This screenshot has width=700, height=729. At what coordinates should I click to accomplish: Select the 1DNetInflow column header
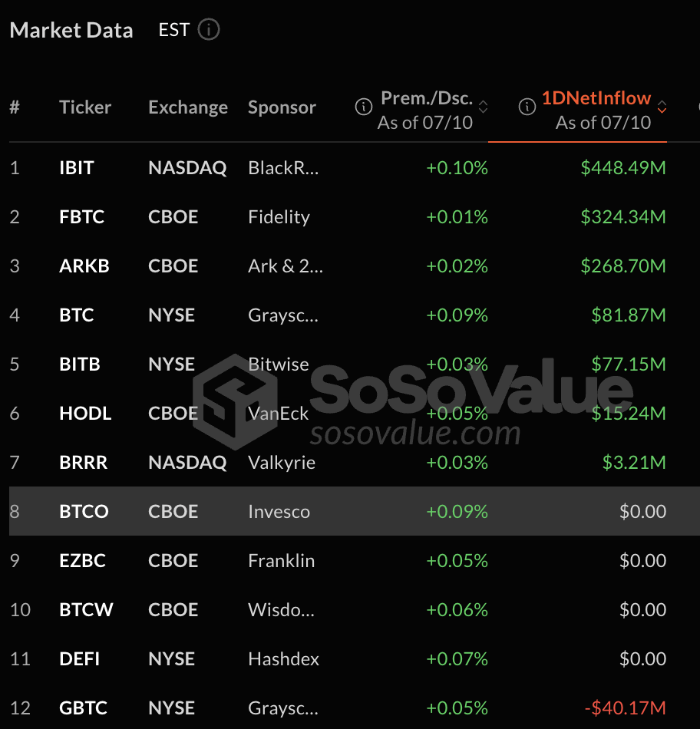tap(596, 97)
